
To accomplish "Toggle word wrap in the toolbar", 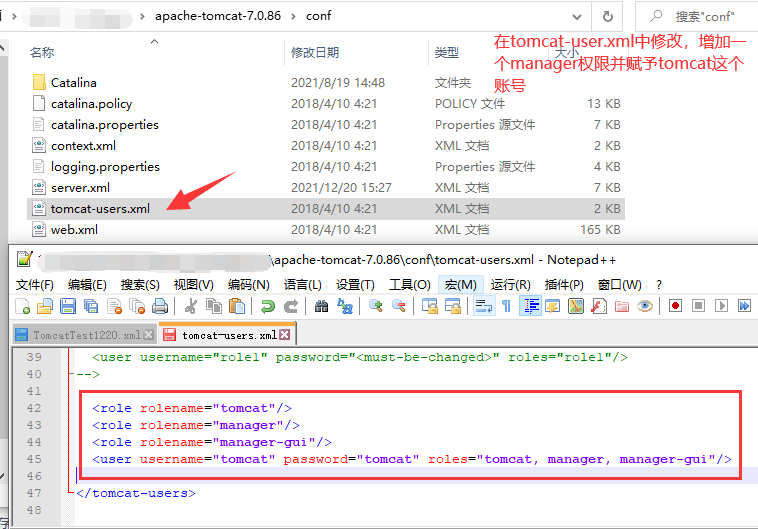I will coord(483,306).
